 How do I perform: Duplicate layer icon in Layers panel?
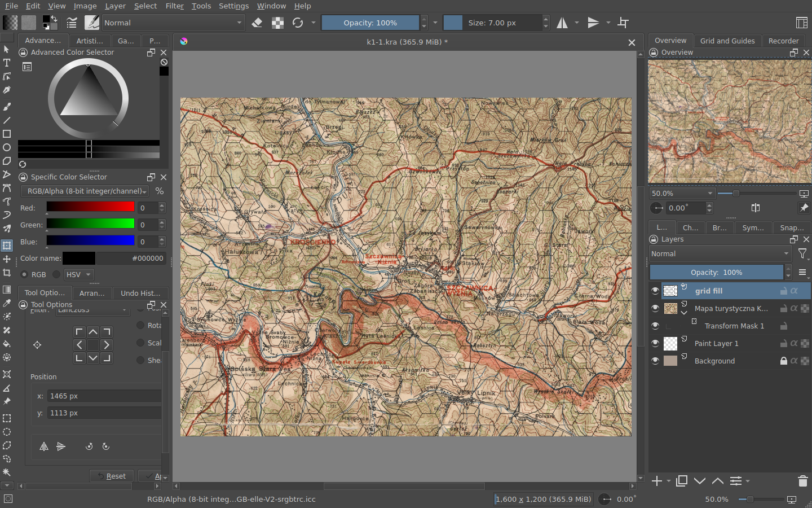pos(682,481)
